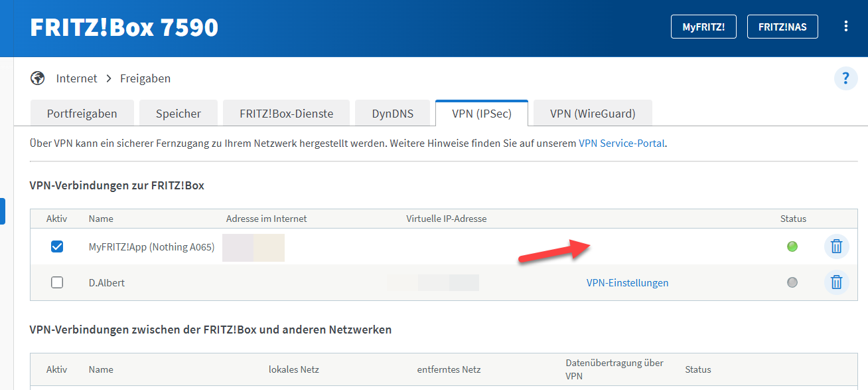
Task: Click the Status header in the first table
Action: click(793, 219)
